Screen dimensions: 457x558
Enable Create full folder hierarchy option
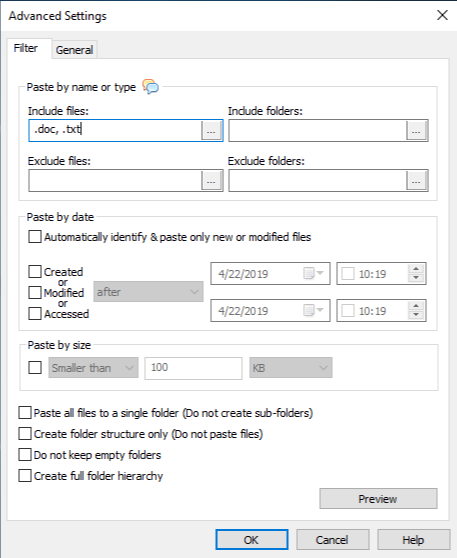25,476
